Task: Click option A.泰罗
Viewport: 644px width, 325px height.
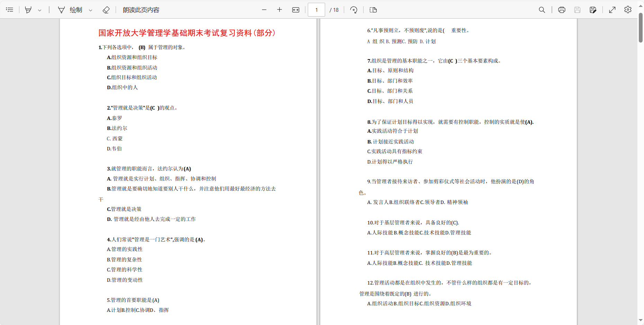Action: pos(114,118)
